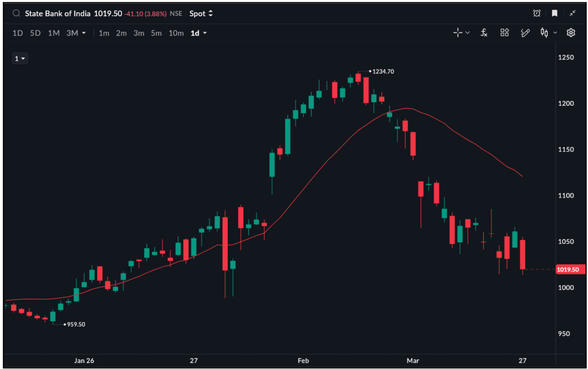Open the fx indicators menu
The image size is (588, 369).
tap(484, 33)
